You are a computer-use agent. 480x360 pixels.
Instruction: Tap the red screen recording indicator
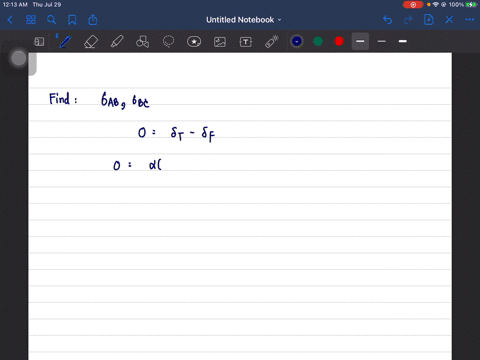[x=413, y=5]
